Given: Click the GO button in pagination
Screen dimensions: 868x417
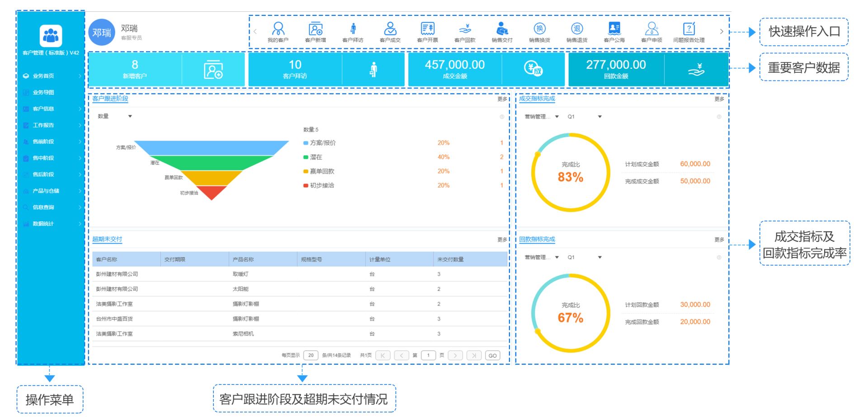Looking at the screenshot, I should point(492,356).
